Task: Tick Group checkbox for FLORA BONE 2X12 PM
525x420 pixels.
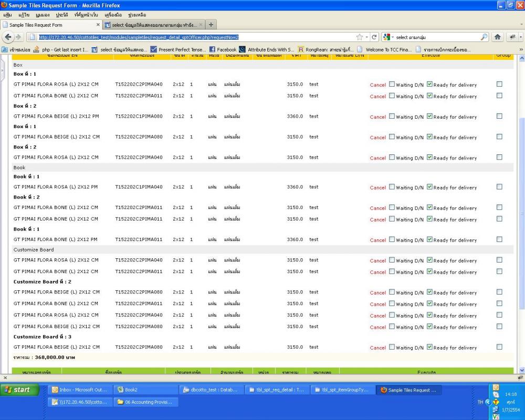Action: (x=500, y=239)
